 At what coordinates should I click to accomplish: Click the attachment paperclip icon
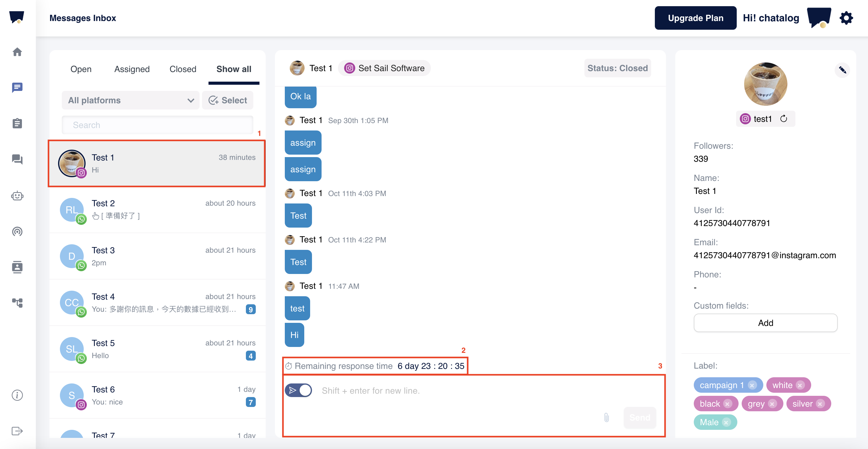(607, 418)
